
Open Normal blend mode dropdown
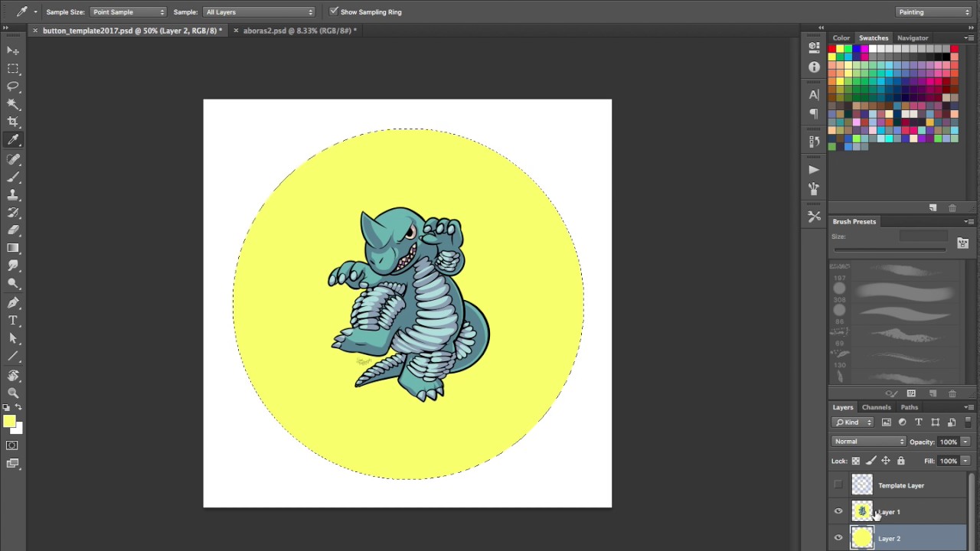[869, 442]
